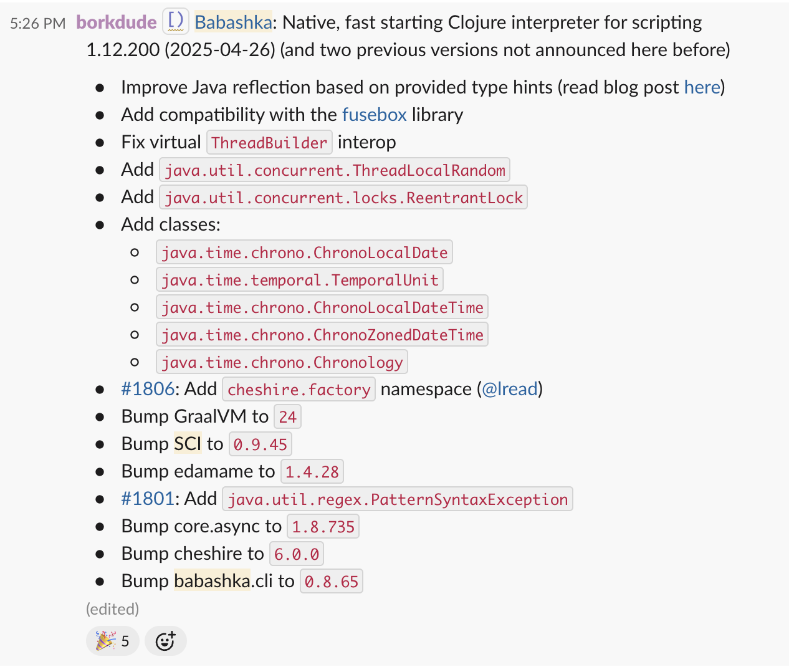Click the PatternSyntaxException code snippet
This screenshot has height=672, width=789.
point(398,499)
